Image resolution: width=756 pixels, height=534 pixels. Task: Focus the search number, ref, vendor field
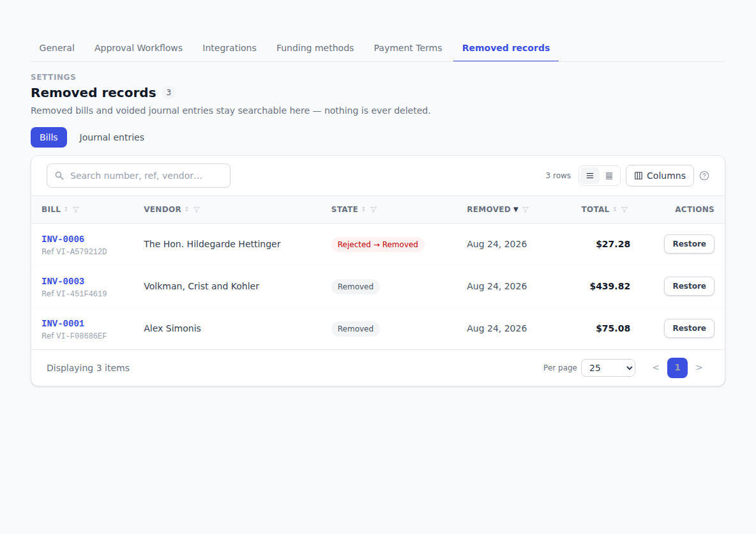(x=139, y=176)
